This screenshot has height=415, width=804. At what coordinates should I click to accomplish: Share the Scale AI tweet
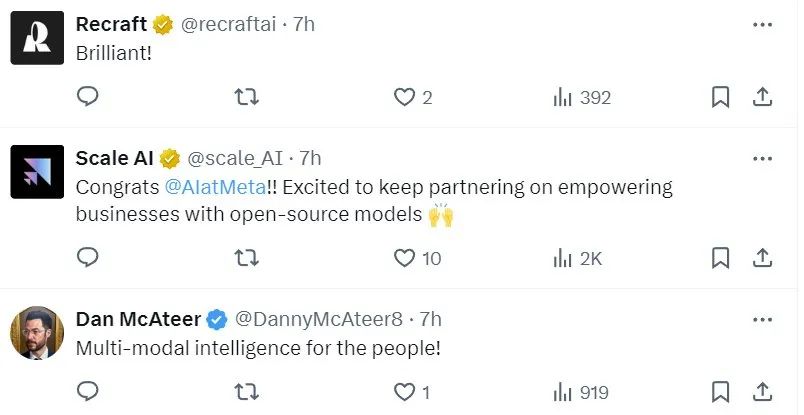761,258
